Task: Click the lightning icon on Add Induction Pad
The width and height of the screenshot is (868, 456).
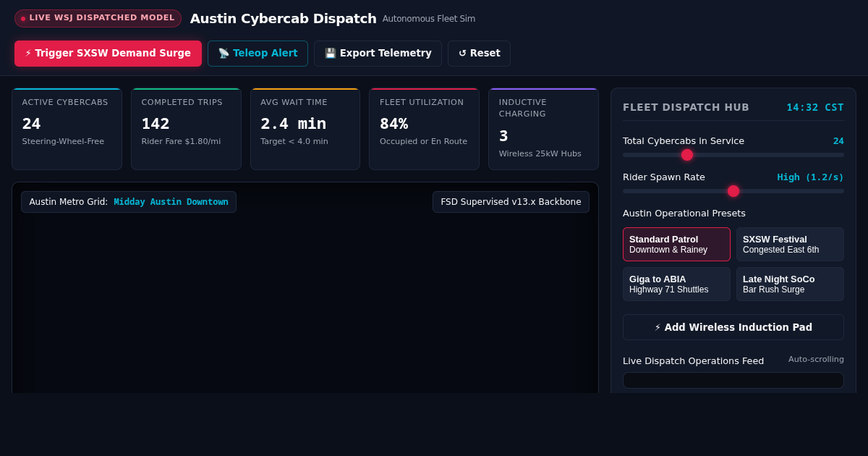Action: coord(658,328)
